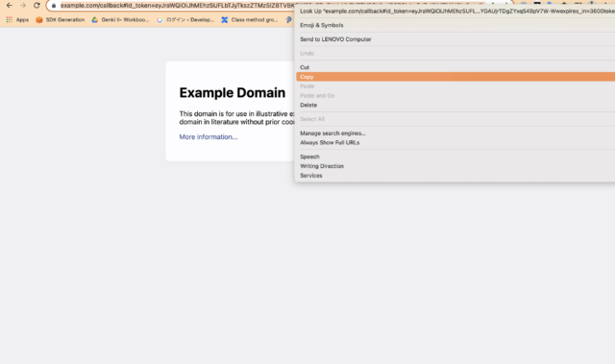Select Emoji & Symbols menu item
The width and height of the screenshot is (615, 364).
(455, 25)
